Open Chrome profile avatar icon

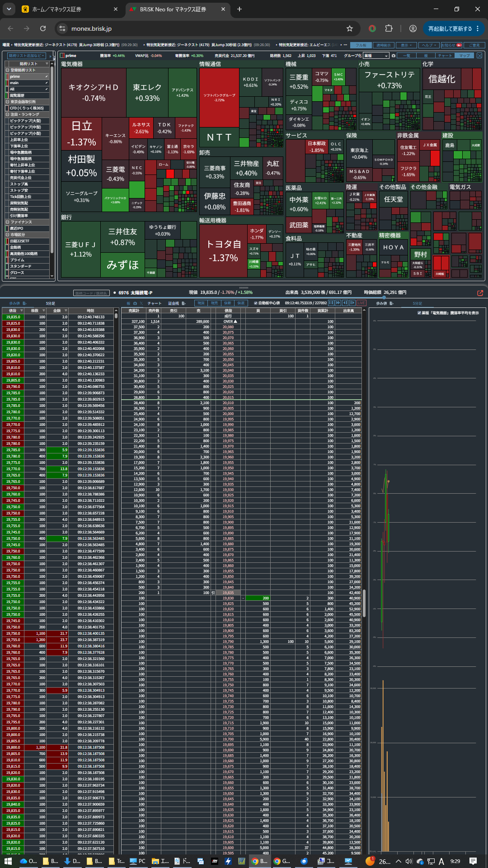coord(413,28)
